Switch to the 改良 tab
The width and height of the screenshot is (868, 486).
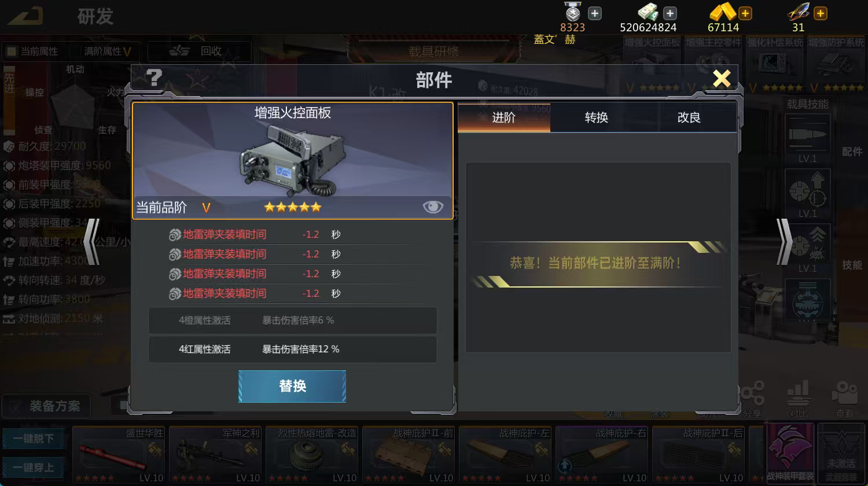click(x=689, y=117)
